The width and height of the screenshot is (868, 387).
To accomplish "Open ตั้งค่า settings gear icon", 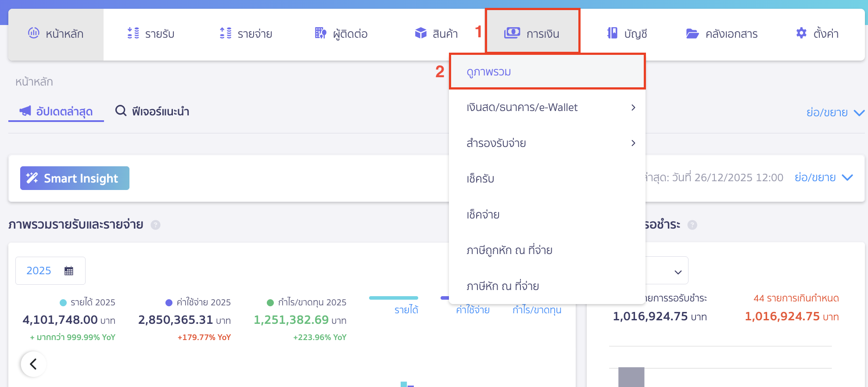I will click(x=801, y=33).
